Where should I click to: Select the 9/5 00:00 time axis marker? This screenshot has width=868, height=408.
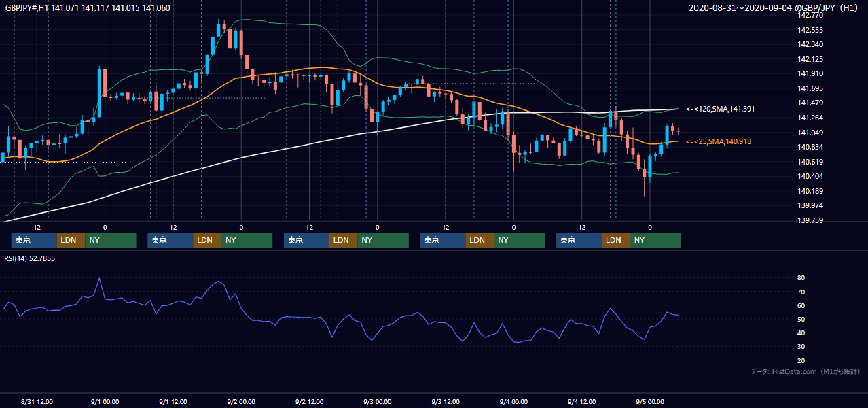click(650, 402)
